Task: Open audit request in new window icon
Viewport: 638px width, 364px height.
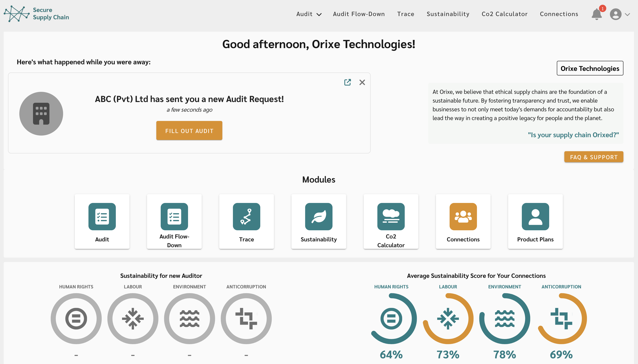Action: (x=347, y=82)
